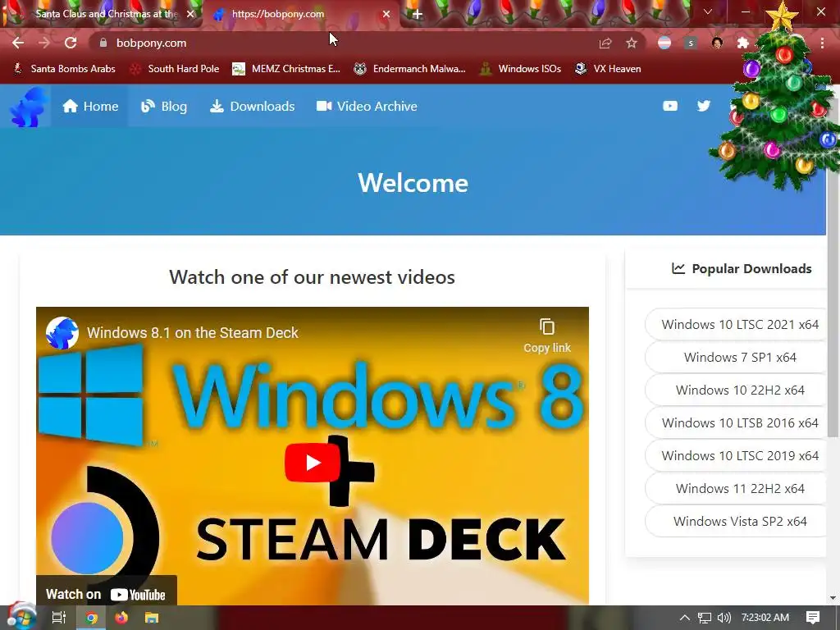
Task: Open the Windows ISOs bookmark
Action: [x=520, y=69]
